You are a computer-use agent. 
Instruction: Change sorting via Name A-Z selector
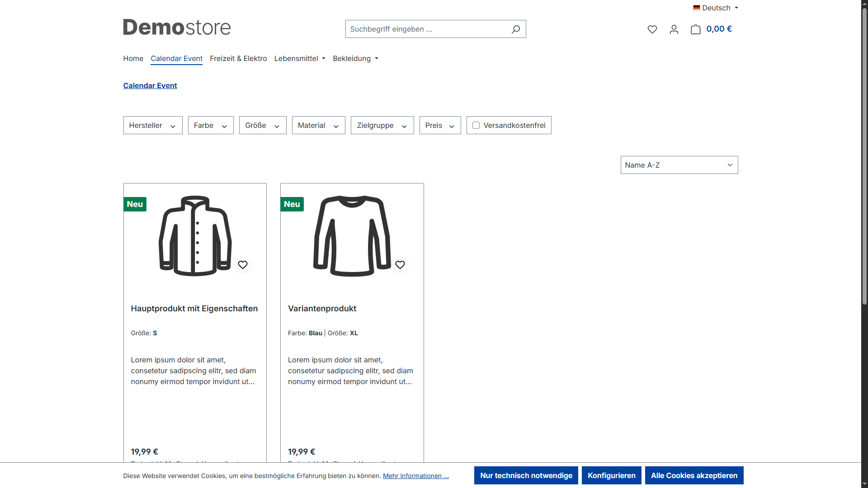point(679,164)
